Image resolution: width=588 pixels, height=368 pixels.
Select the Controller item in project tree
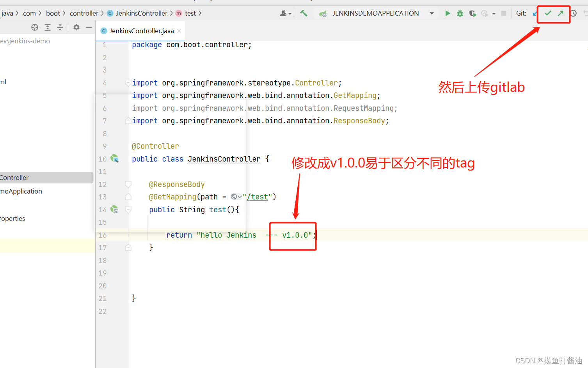(x=46, y=178)
